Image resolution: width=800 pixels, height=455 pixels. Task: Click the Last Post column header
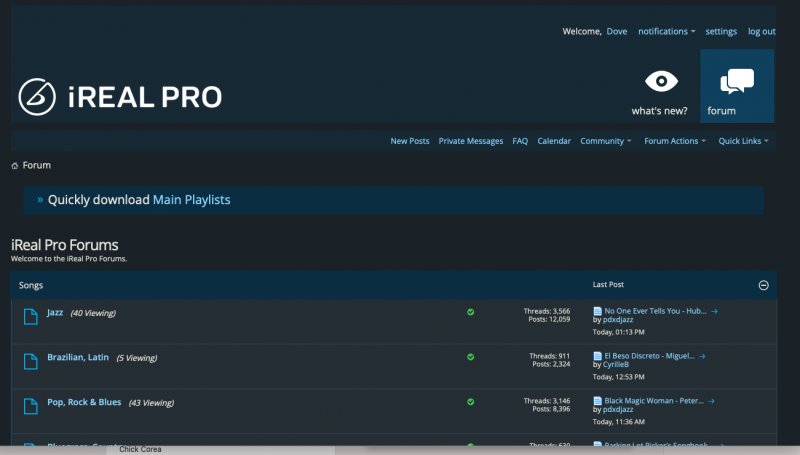[608, 285]
